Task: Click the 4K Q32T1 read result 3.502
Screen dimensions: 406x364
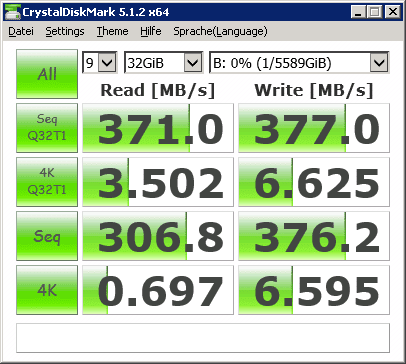Action: [158, 182]
